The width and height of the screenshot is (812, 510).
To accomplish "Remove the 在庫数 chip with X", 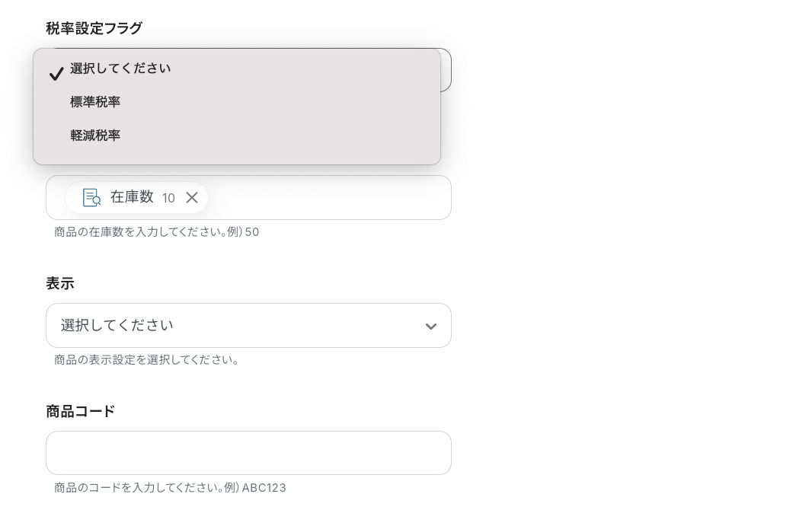I will pos(192,198).
